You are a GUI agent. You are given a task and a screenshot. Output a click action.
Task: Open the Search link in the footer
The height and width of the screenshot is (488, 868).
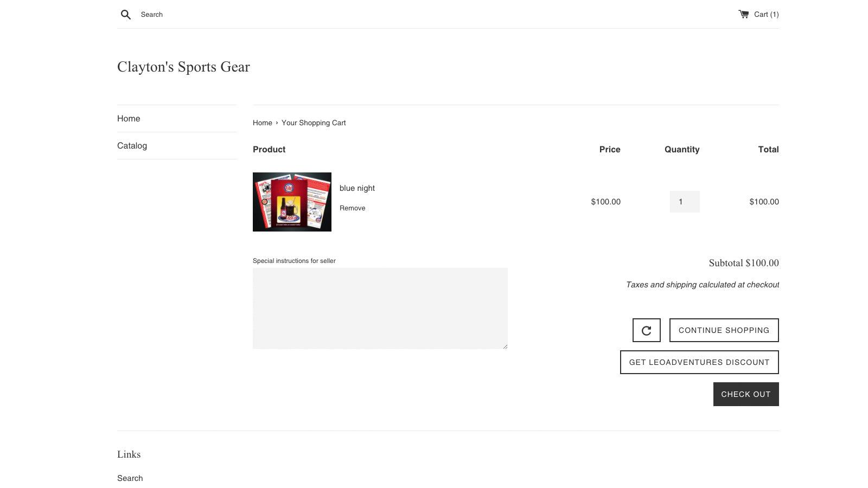point(130,478)
